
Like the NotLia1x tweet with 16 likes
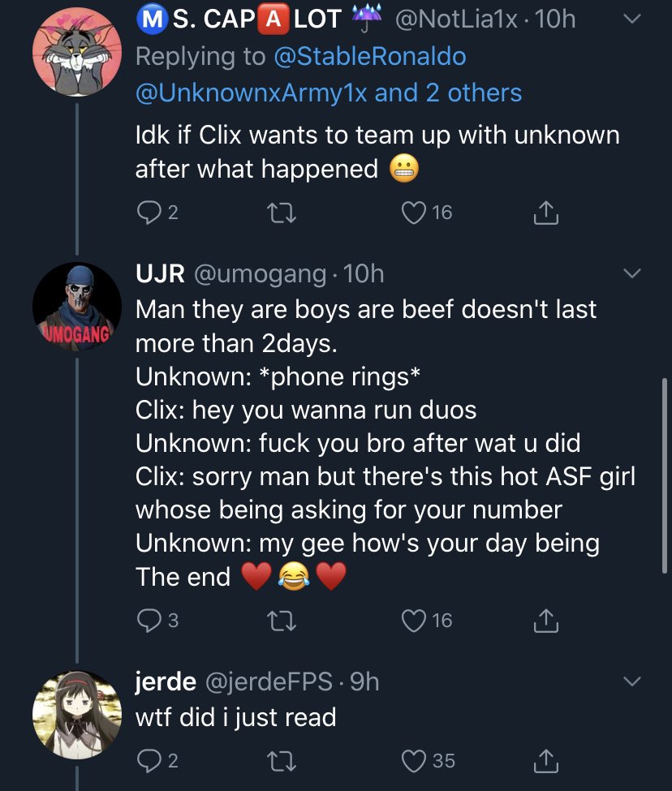415,213
